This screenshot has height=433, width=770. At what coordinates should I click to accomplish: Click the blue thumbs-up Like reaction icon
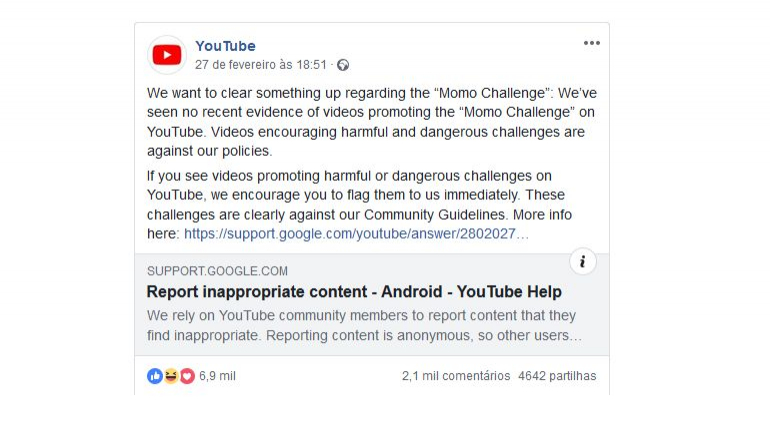click(155, 376)
